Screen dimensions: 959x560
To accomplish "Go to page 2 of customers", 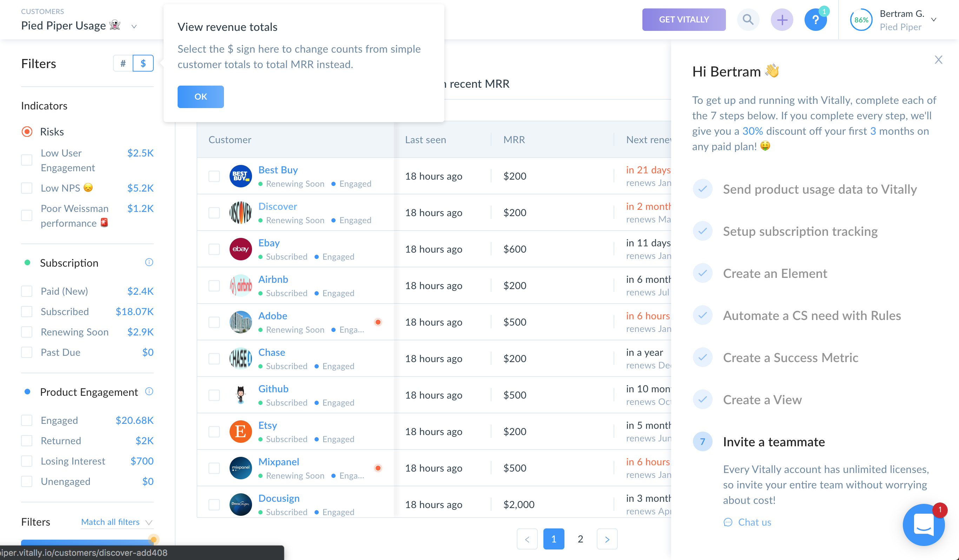I will pos(580,539).
